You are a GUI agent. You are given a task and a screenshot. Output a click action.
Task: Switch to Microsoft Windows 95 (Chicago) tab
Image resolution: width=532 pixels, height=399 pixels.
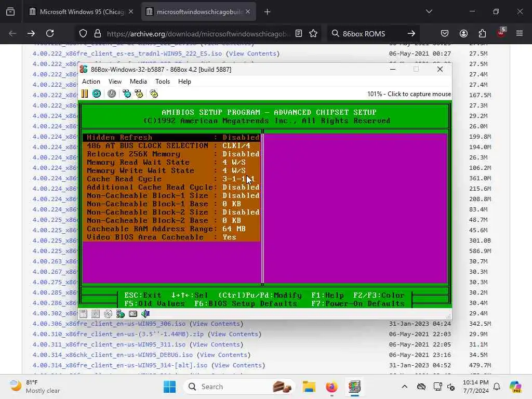(x=81, y=12)
